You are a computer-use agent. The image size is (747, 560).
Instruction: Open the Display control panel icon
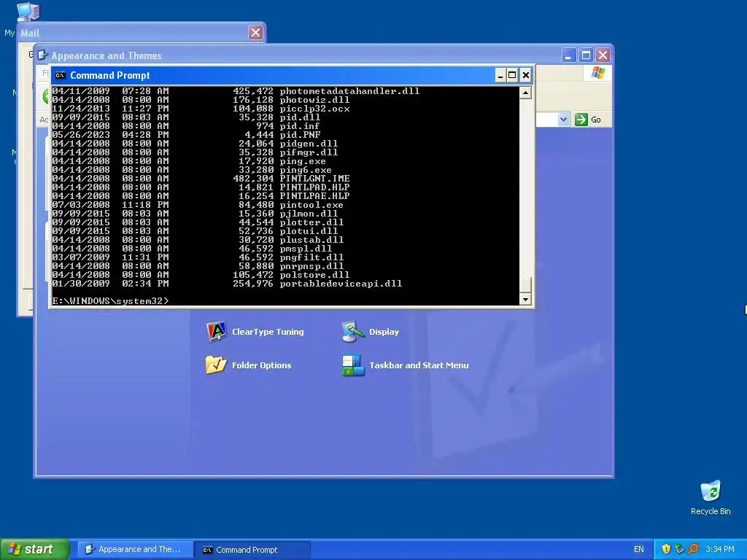point(353,332)
